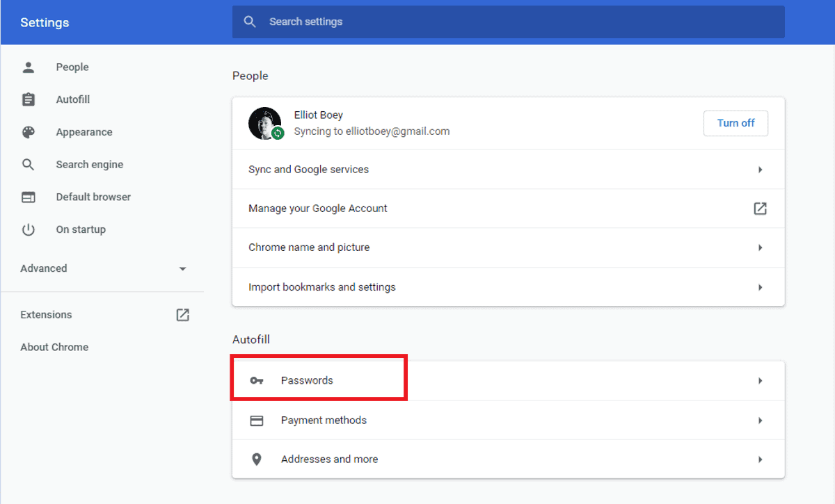835x504 pixels.
Task: Open Manage your Google Account
Action: 508,209
